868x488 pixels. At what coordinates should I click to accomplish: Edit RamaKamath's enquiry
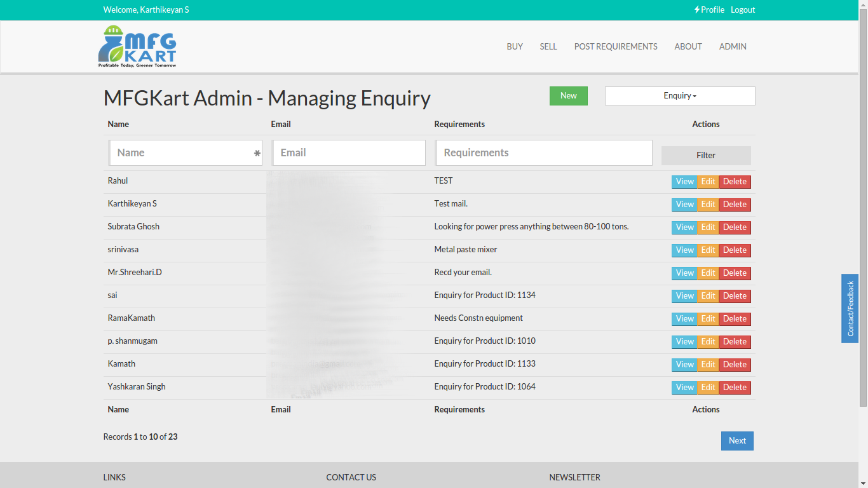click(708, 319)
